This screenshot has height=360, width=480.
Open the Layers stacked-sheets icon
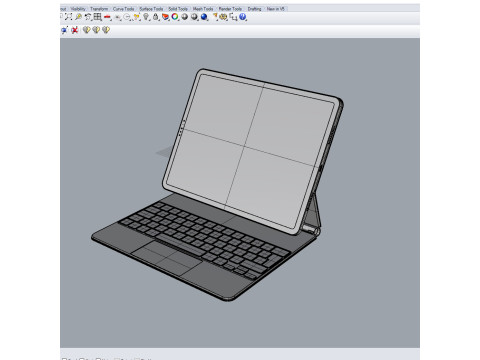(166, 17)
